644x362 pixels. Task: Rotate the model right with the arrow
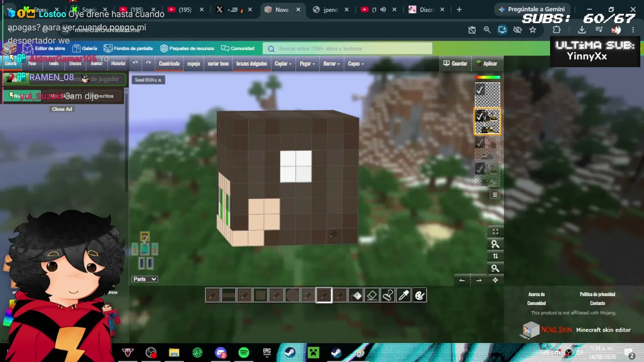(478, 280)
